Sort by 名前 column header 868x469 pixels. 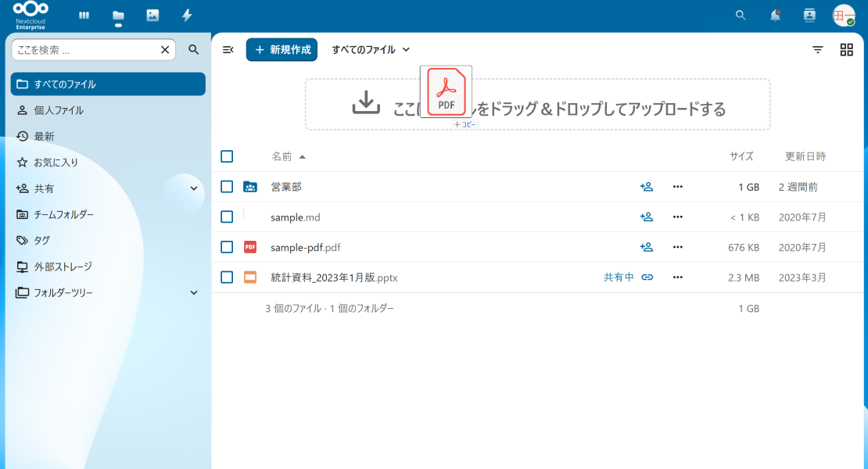[x=288, y=156]
